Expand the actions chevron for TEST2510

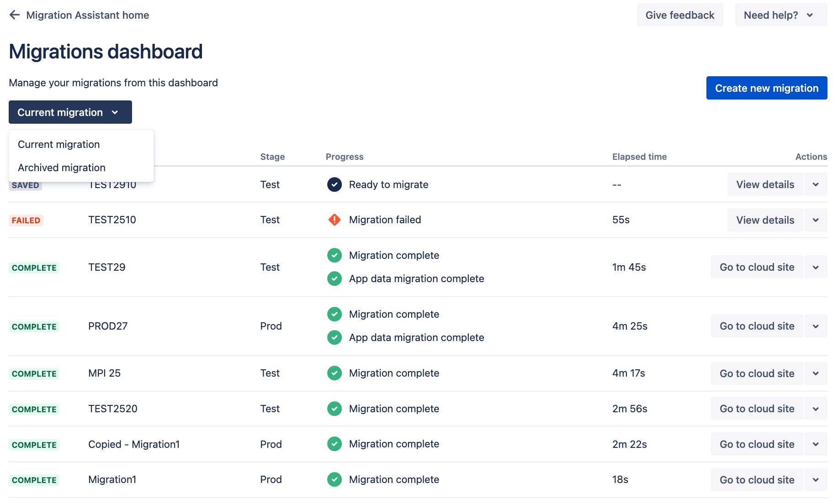(x=816, y=220)
